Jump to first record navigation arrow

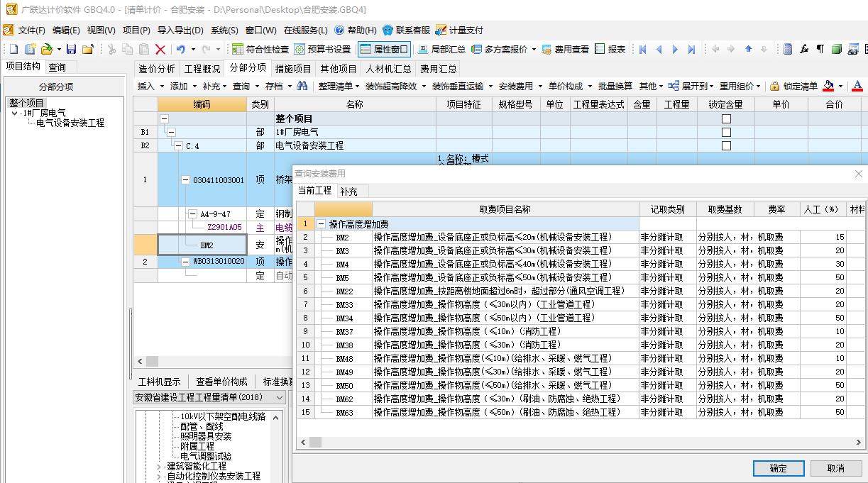(x=643, y=49)
